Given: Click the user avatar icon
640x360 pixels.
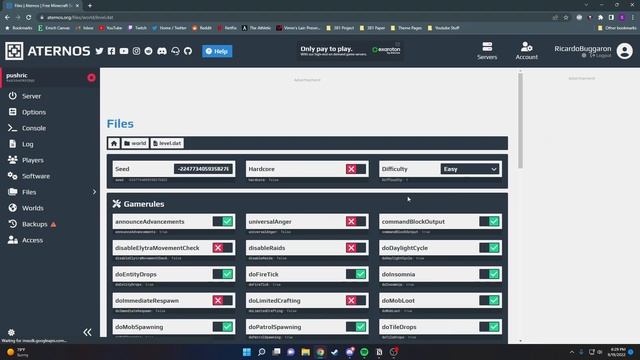Looking at the screenshot, I should (624, 51).
